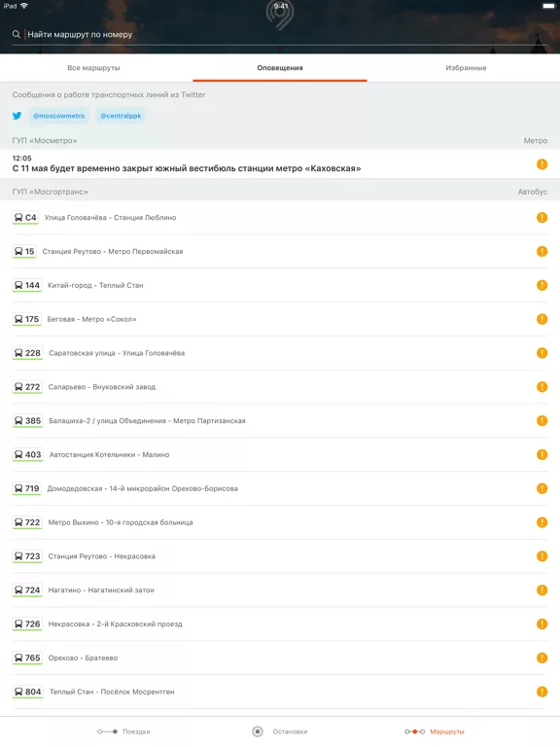Tap the warning icon for the Каховская alert
Viewport: 560px width, 747px height.
[x=542, y=163]
